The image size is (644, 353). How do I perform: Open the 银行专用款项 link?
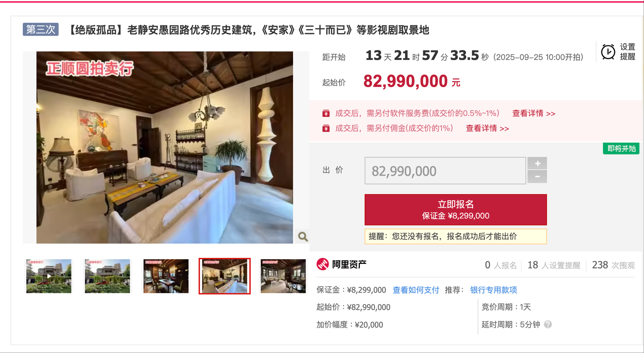point(493,290)
